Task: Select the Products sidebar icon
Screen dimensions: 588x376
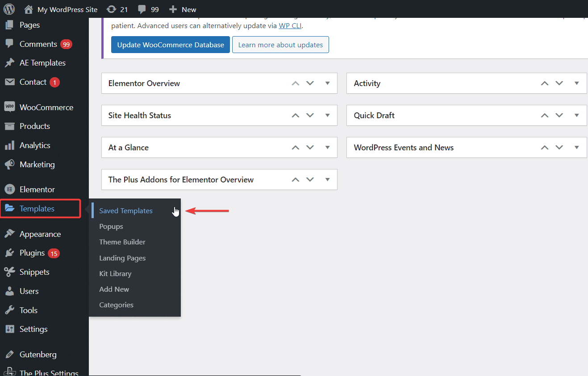Action: point(10,126)
